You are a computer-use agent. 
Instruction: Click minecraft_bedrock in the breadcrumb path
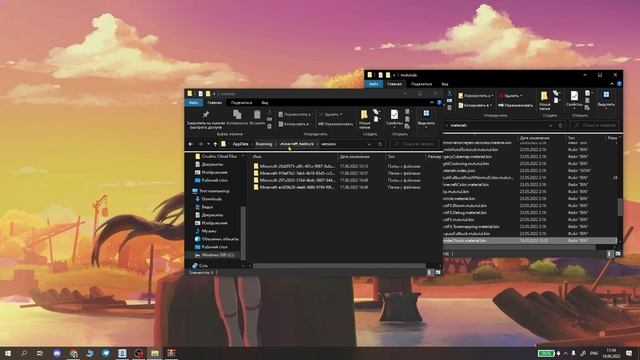pos(297,144)
